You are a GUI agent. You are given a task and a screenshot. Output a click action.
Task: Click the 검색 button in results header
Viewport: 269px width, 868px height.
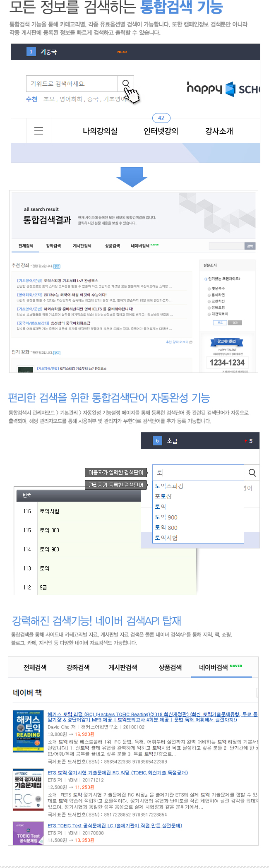pyautogui.click(x=250, y=246)
